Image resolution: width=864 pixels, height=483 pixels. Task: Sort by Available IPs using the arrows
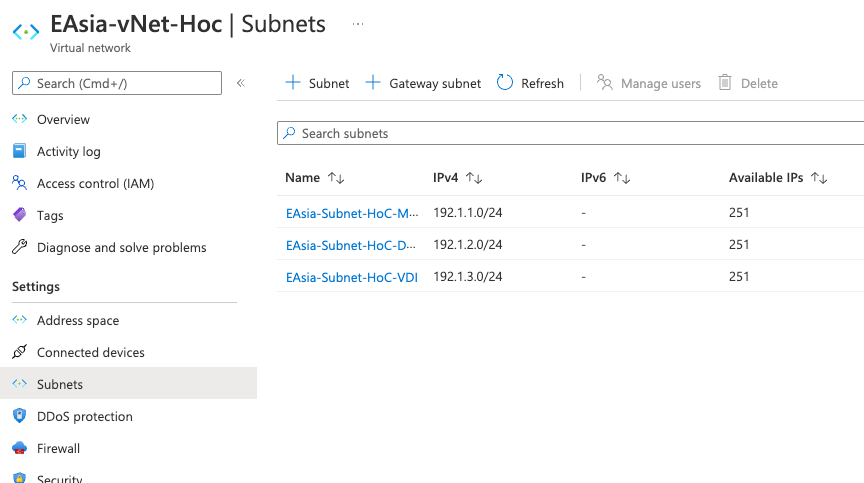tap(819, 178)
